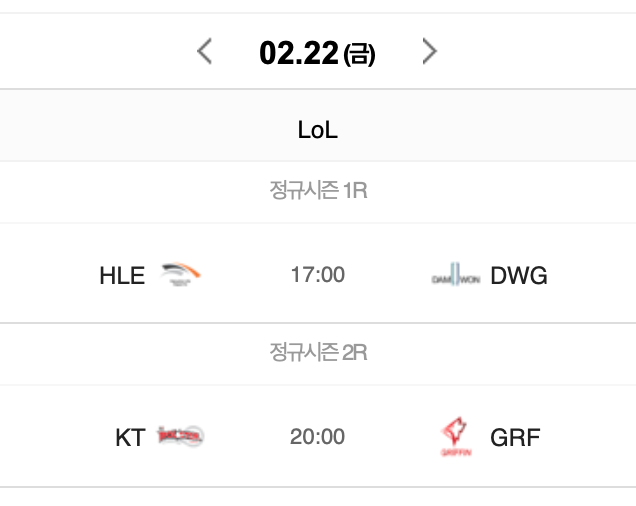Click the (금) weekday label

coord(359,55)
